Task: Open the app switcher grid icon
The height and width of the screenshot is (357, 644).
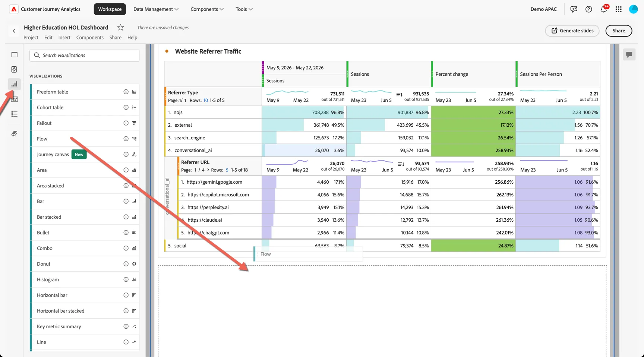Action: (619, 9)
